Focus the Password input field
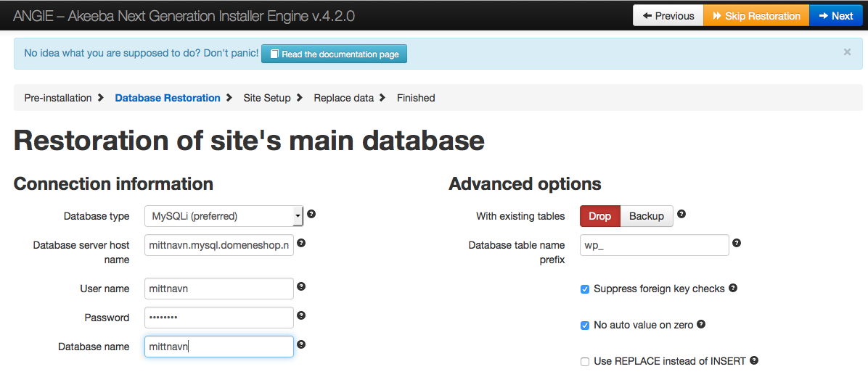The width and height of the screenshot is (868, 385). [x=218, y=318]
